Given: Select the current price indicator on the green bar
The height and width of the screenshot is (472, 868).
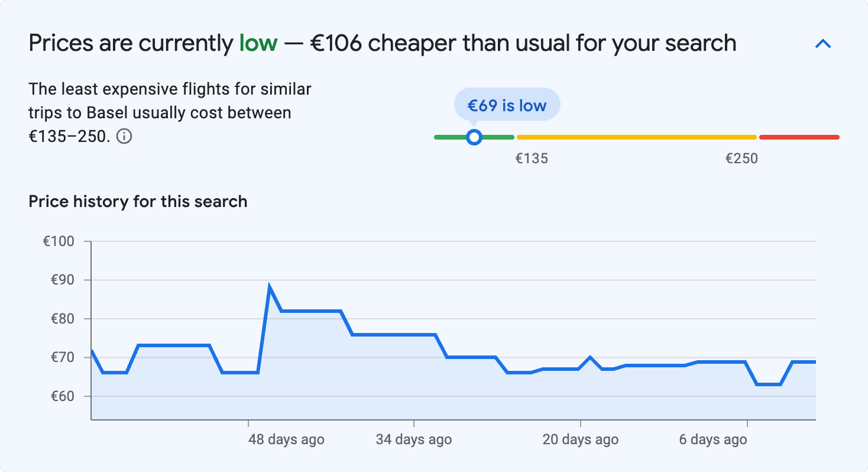Looking at the screenshot, I should coord(474,137).
